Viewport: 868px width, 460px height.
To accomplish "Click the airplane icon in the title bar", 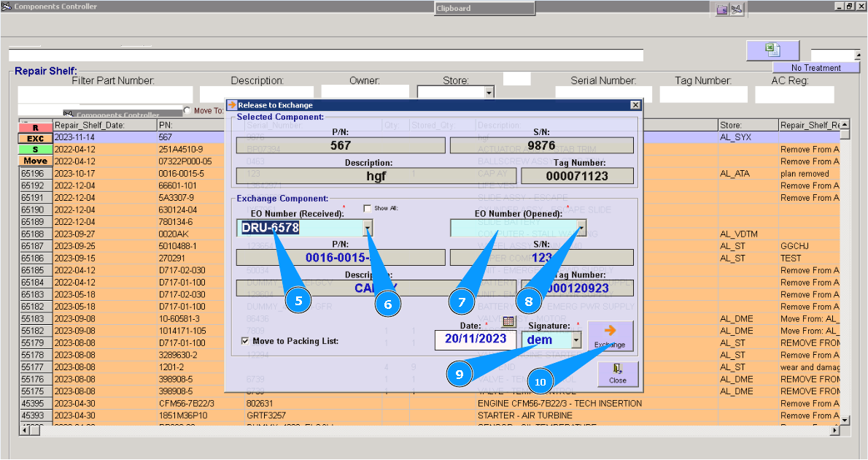I will pyautogui.click(x=737, y=9).
